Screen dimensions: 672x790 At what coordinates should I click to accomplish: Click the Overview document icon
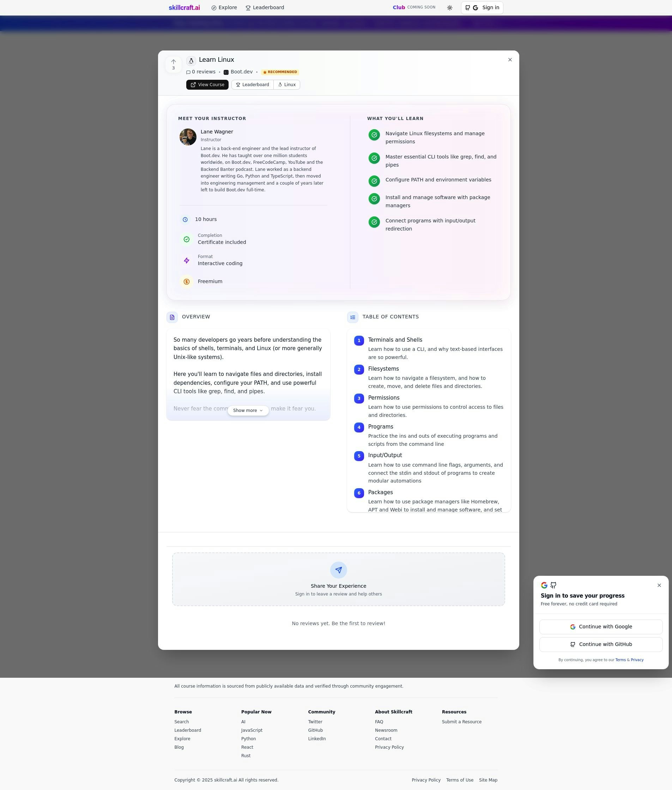pyautogui.click(x=172, y=317)
